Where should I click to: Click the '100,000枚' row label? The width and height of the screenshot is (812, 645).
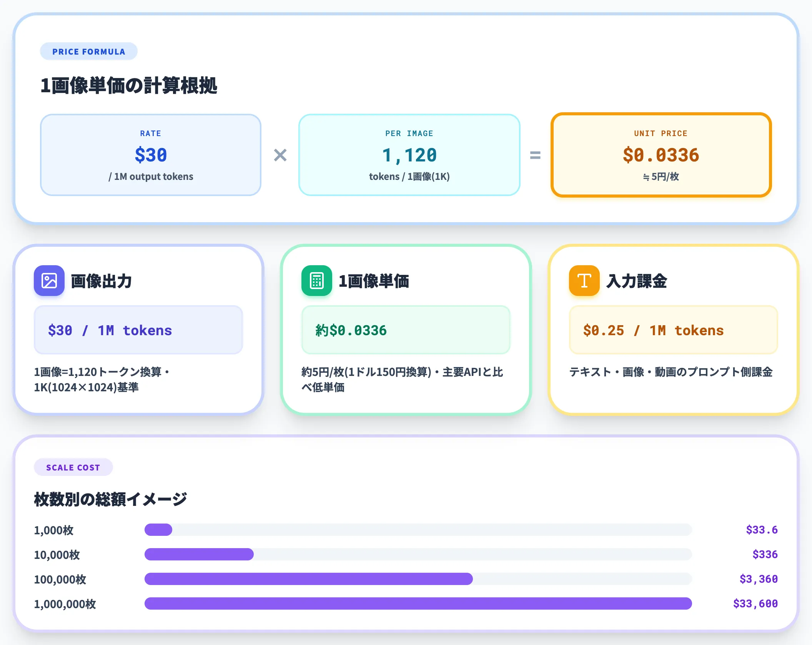pyautogui.click(x=60, y=579)
